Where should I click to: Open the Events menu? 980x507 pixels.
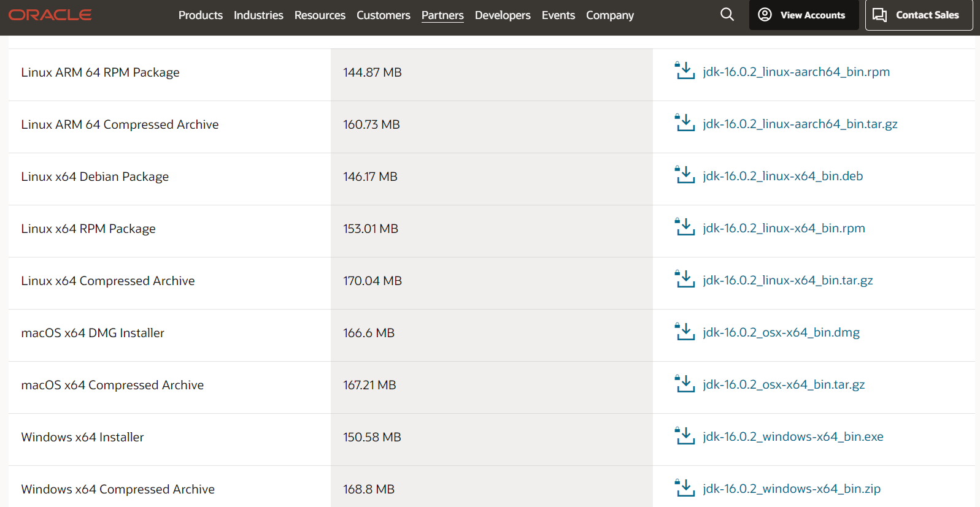coord(558,15)
